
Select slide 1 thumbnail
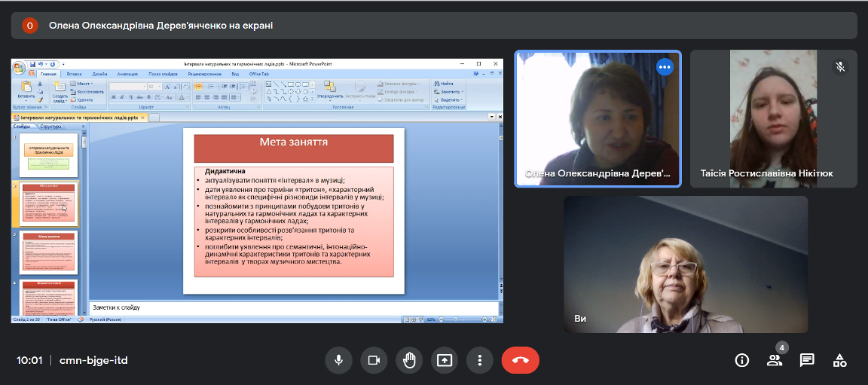tap(49, 155)
